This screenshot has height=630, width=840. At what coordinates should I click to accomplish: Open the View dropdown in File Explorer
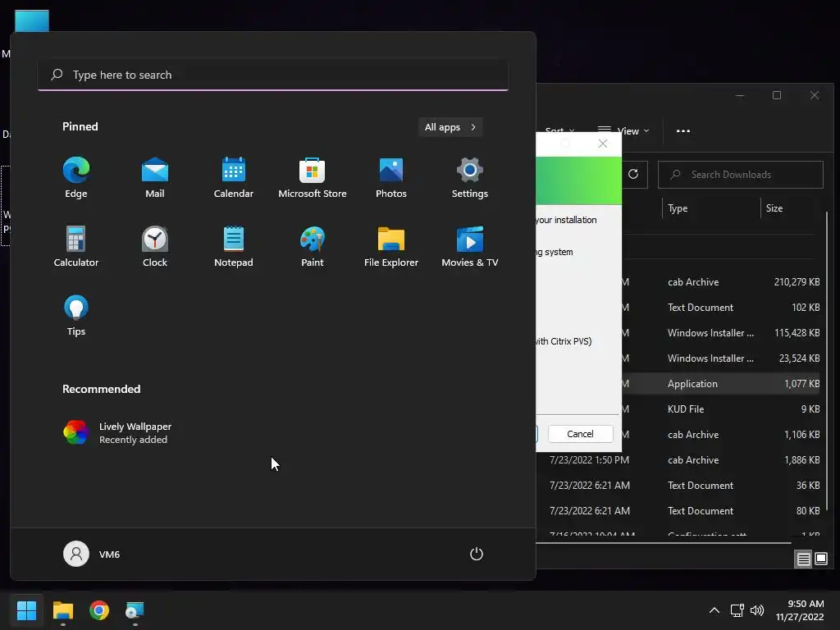pyautogui.click(x=623, y=130)
